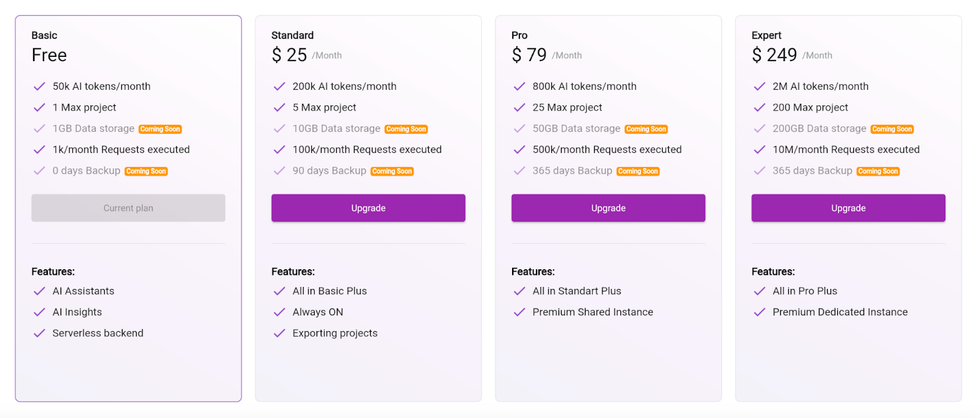Click checkmark next to Premium Shared Instance
Image resolution: width=980 pixels, height=418 pixels.
[x=519, y=312]
